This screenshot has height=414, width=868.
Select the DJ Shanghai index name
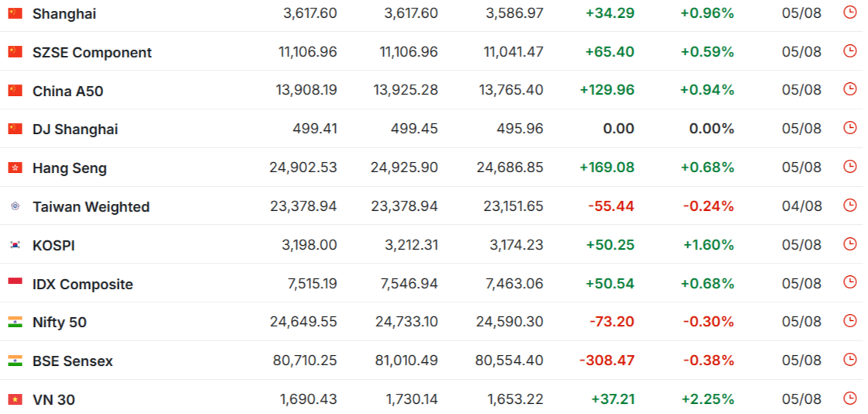coord(75,129)
